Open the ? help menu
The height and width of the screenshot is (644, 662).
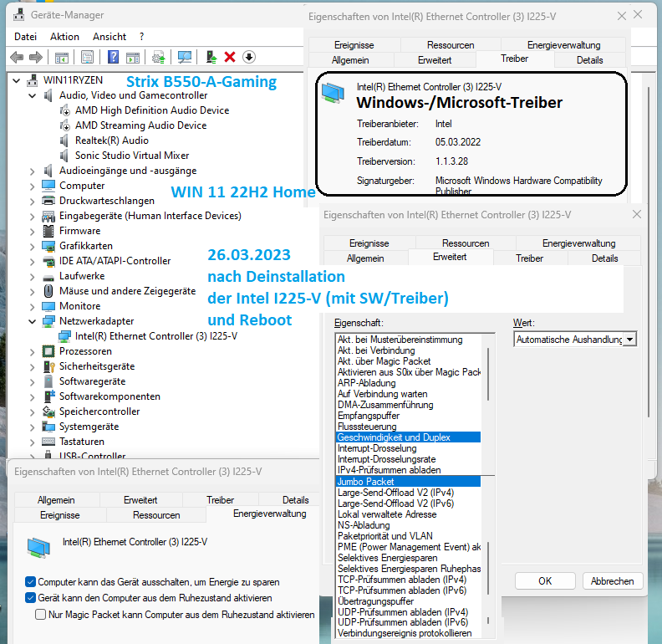click(x=141, y=37)
